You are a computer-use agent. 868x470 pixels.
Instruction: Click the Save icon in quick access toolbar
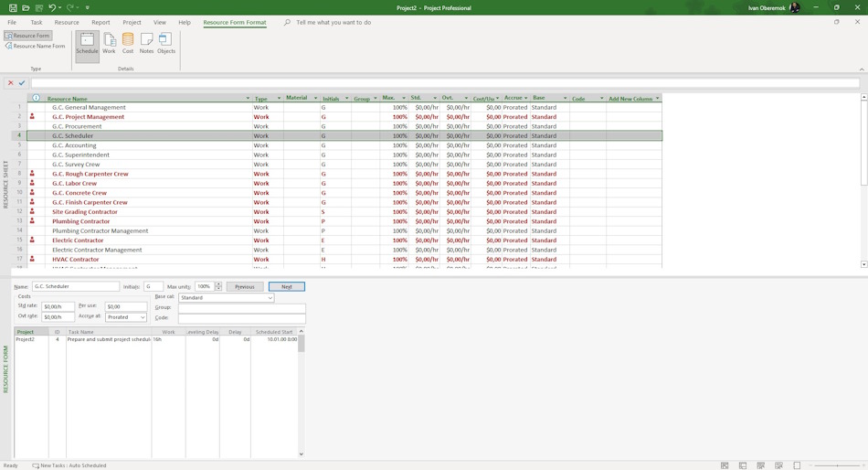click(13, 7)
